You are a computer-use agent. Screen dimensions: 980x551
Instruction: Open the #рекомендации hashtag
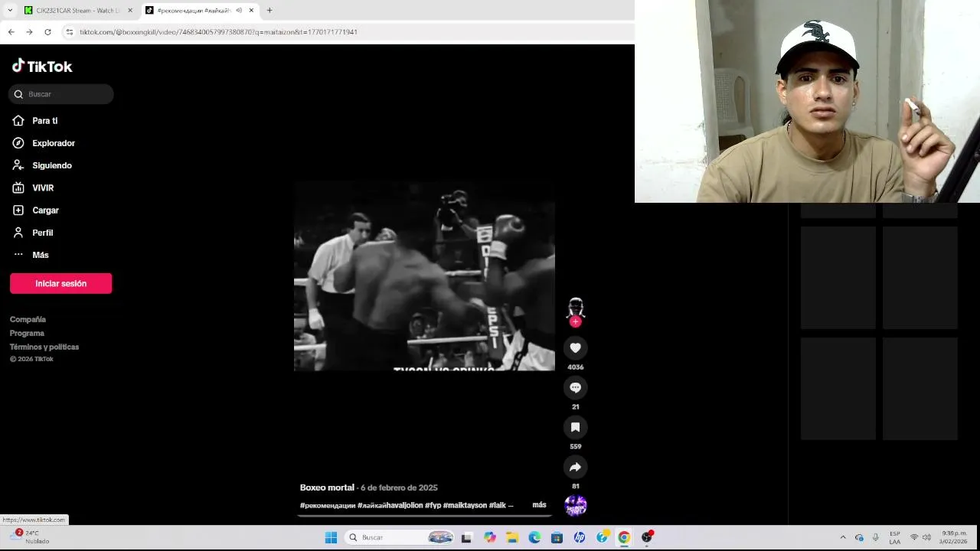click(328, 506)
